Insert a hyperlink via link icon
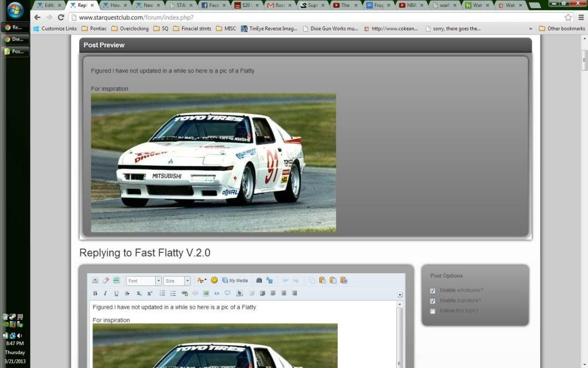 pos(184,293)
